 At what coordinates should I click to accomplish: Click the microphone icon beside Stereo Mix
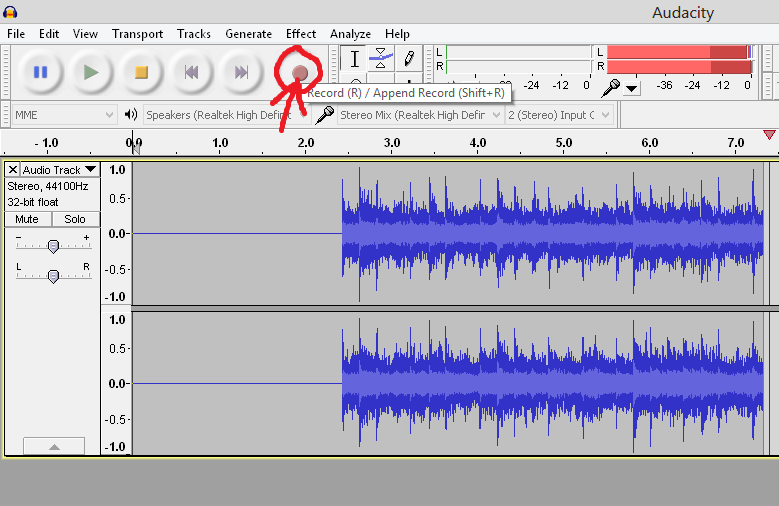point(325,115)
